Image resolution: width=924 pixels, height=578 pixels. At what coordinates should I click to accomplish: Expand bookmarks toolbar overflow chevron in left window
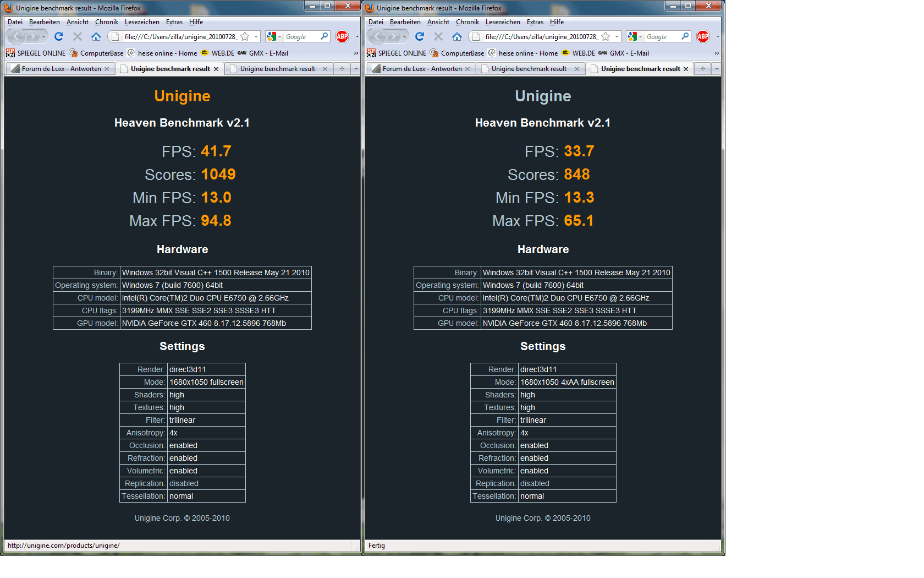point(356,53)
